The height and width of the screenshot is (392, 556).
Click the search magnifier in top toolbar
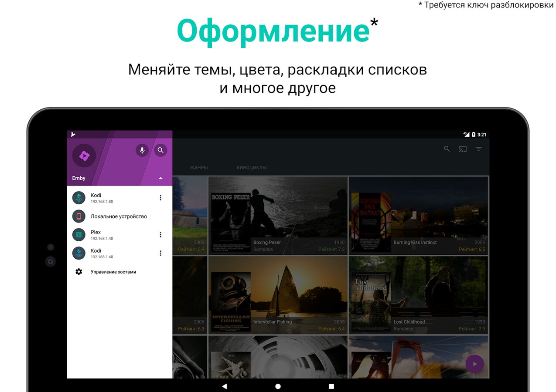(447, 149)
